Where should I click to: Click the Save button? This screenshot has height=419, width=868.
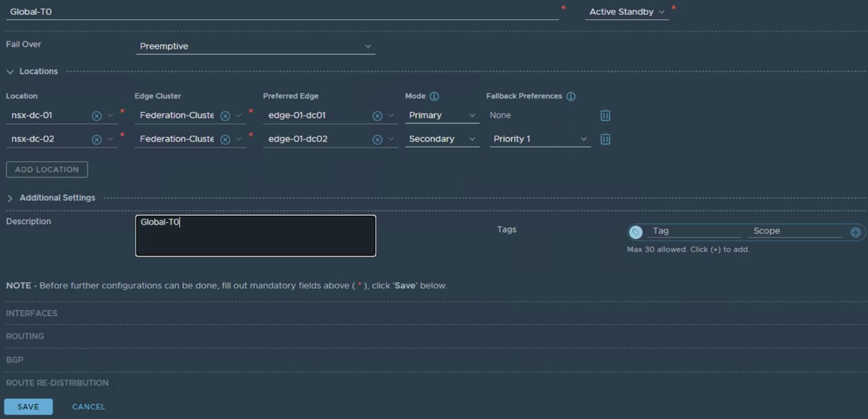[28, 406]
